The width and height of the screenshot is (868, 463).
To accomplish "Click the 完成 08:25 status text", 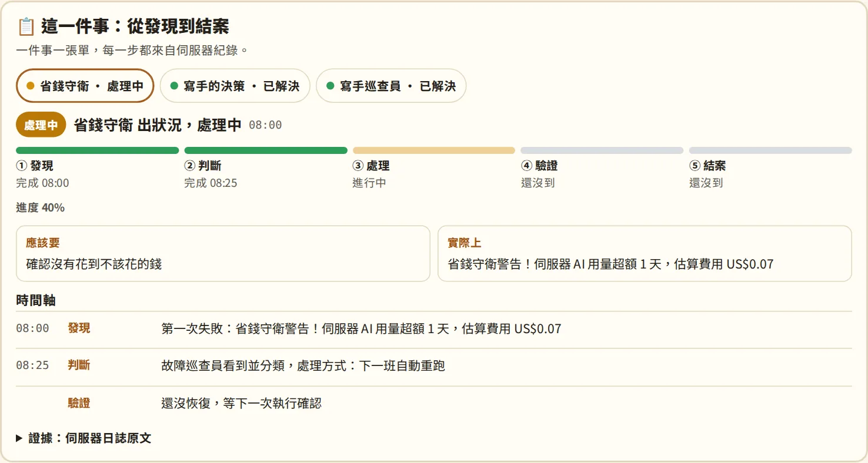I will [x=211, y=183].
